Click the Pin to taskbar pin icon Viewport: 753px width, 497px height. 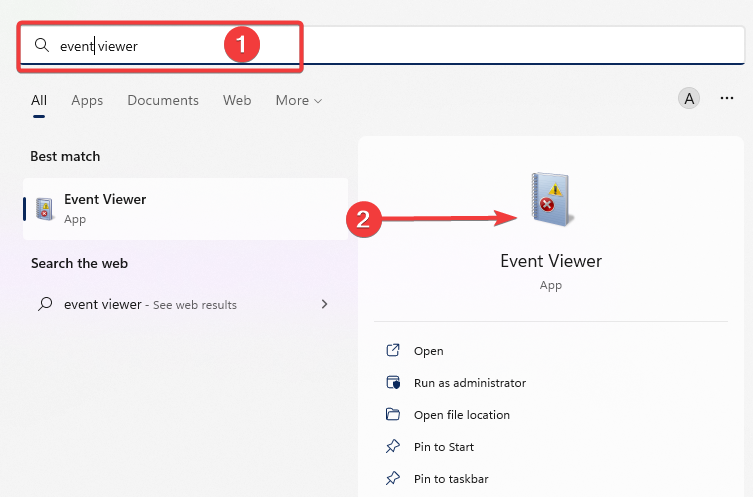(x=393, y=478)
